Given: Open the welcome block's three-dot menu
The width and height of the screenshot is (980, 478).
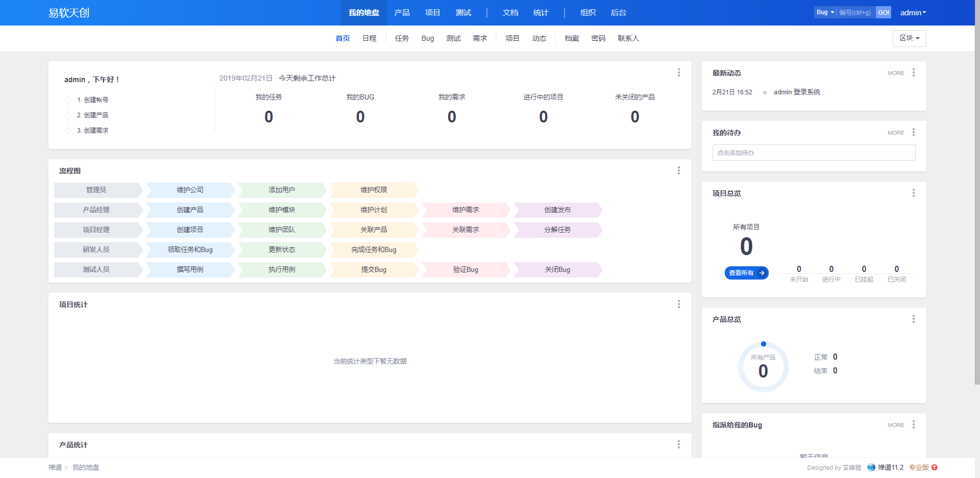Looking at the screenshot, I should tap(679, 72).
